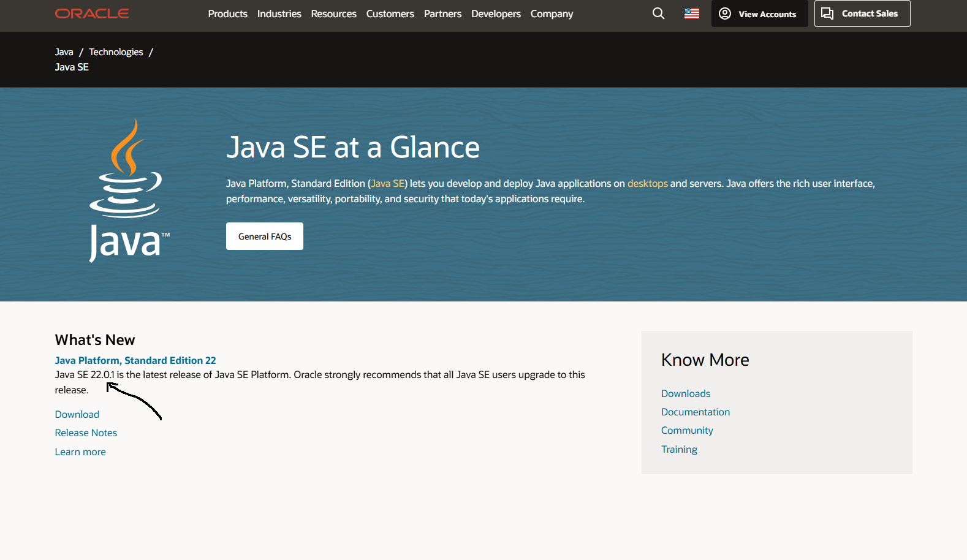Click the General FAQs button
Viewport: 967px width, 560px height.
coord(265,236)
